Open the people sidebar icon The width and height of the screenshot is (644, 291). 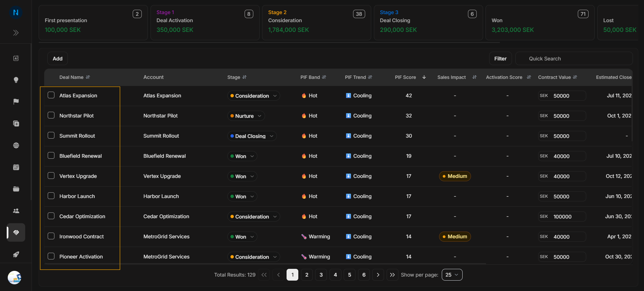16,211
